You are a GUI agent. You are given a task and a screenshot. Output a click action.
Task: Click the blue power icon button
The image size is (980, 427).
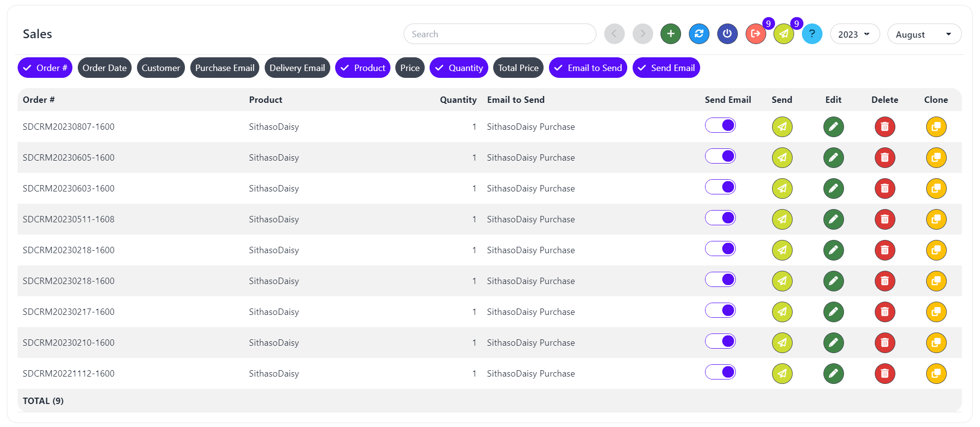coord(728,34)
